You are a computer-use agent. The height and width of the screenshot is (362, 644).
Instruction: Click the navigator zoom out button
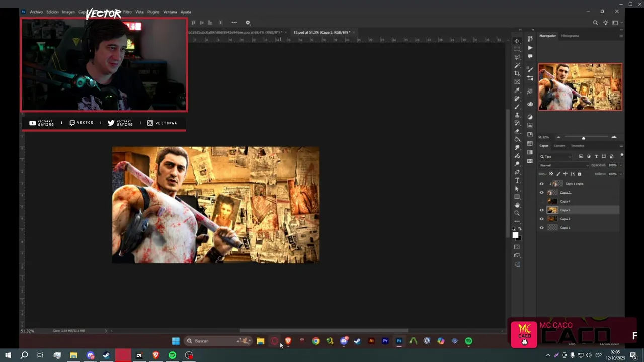tap(558, 137)
